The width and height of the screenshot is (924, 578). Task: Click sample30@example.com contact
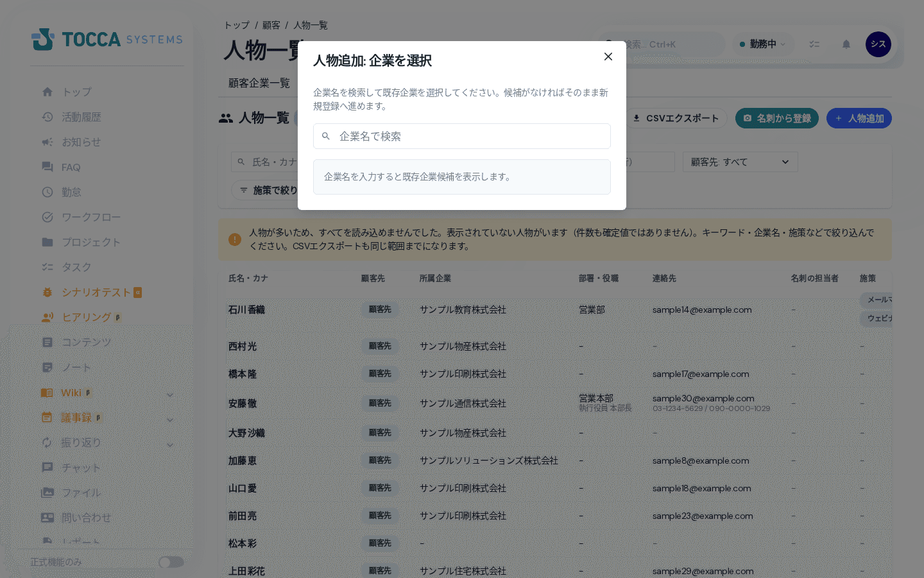tap(703, 398)
